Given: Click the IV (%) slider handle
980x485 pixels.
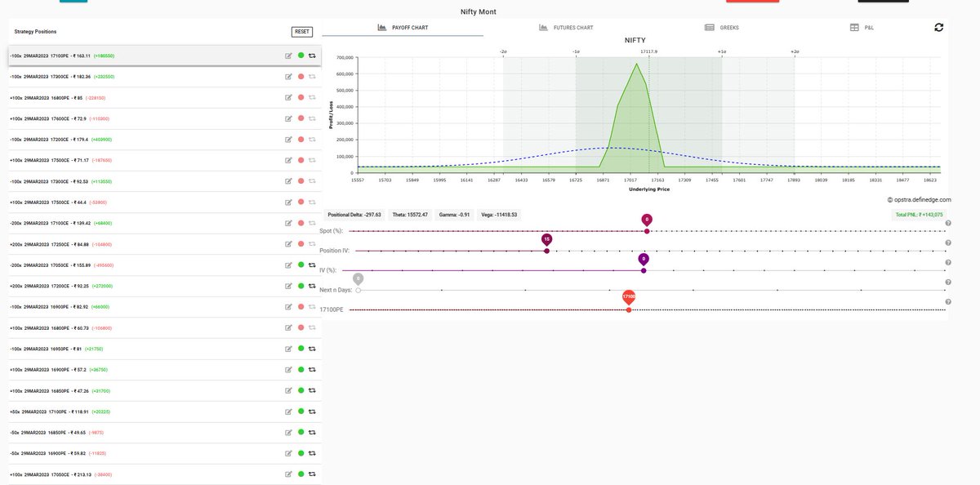Looking at the screenshot, I should click(x=644, y=270).
